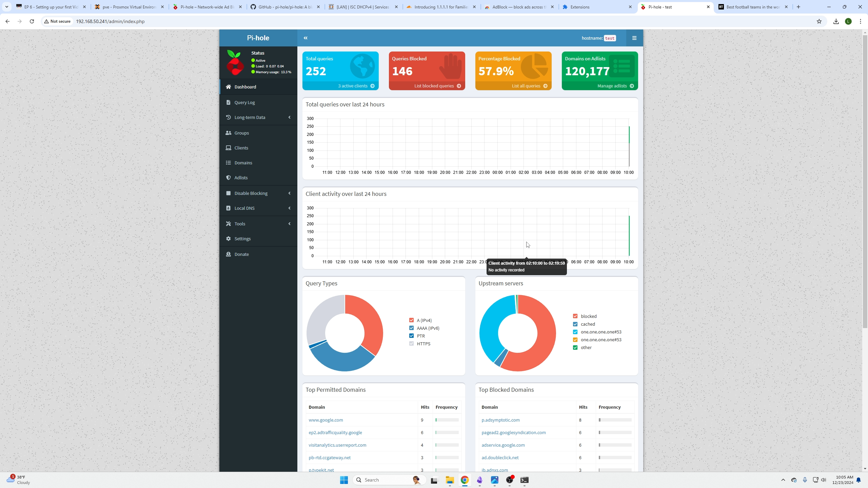
Task: Open Adlists shield icon item
Action: click(x=229, y=178)
